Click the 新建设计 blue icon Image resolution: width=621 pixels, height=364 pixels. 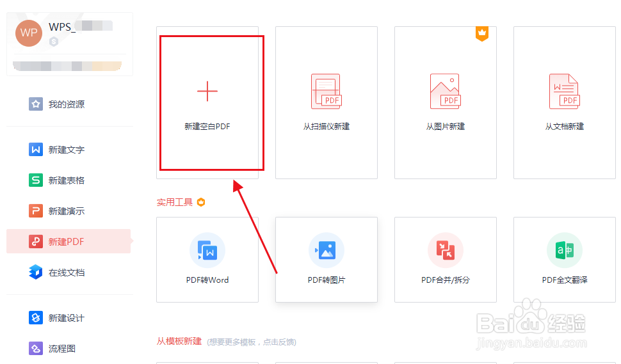(x=36, y=318)
